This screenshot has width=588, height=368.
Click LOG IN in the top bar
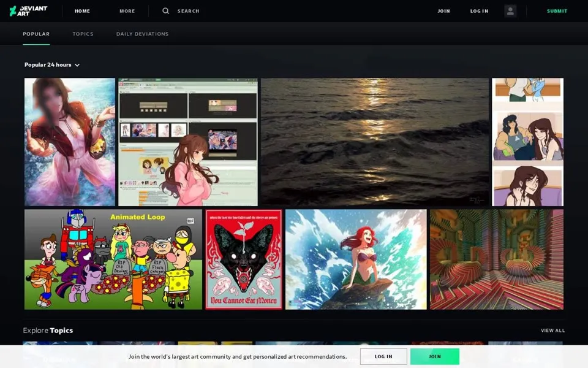pos(479,11)
